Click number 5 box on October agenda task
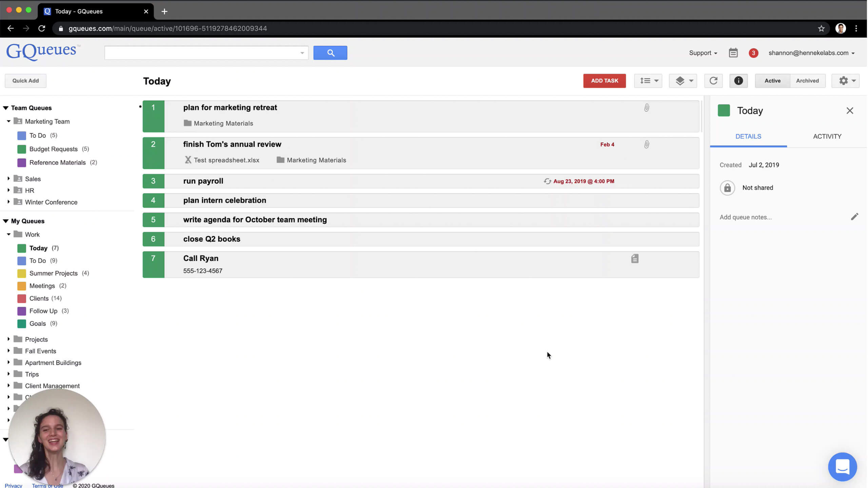This screenshot has width=868, height=488. [x=153, y=220]
